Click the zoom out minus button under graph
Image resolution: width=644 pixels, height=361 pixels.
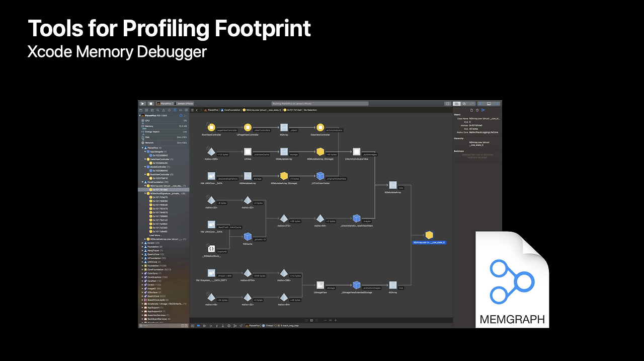pyautogui.click(x=325, y=320)
